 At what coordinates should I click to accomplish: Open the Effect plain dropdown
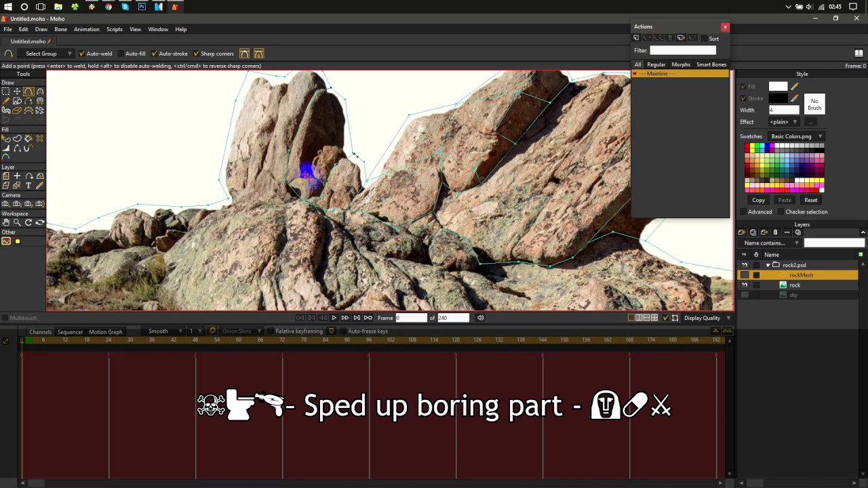pos(783,122)
